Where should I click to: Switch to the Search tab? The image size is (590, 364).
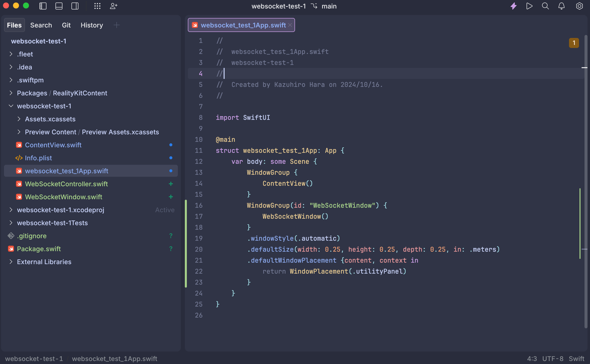[41, 25]
